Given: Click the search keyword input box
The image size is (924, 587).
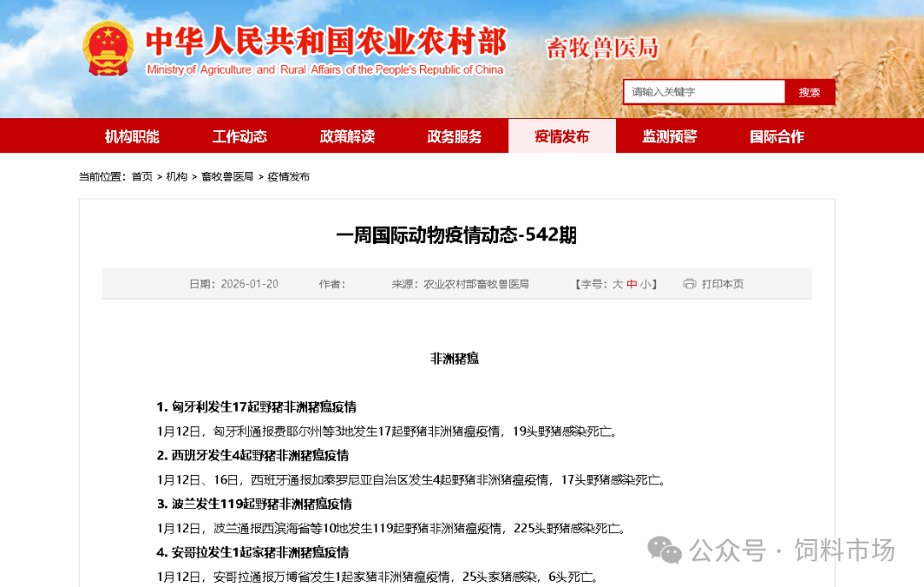Looking at the screenshot, I should [x=704, y=91].
